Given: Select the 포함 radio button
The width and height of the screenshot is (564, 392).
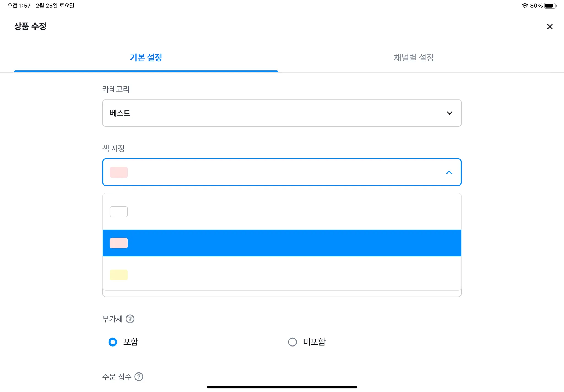Looking at the screenshot, I should (113, 342).
